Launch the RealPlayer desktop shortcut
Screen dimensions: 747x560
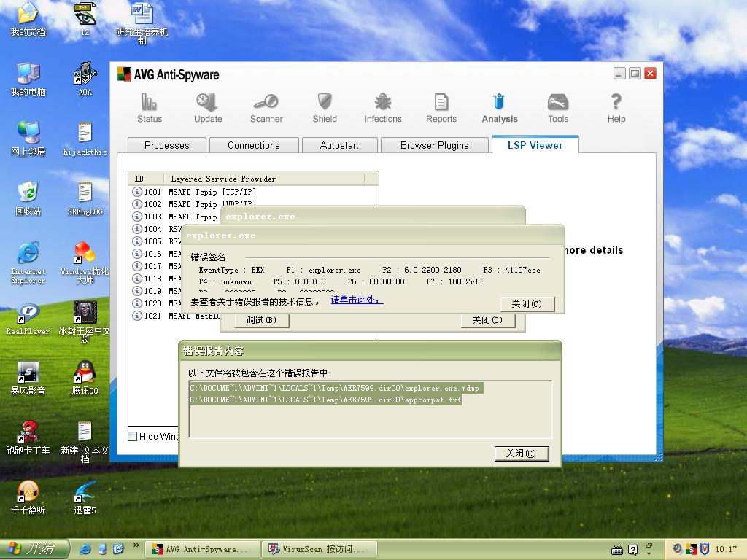click(28, 319)
